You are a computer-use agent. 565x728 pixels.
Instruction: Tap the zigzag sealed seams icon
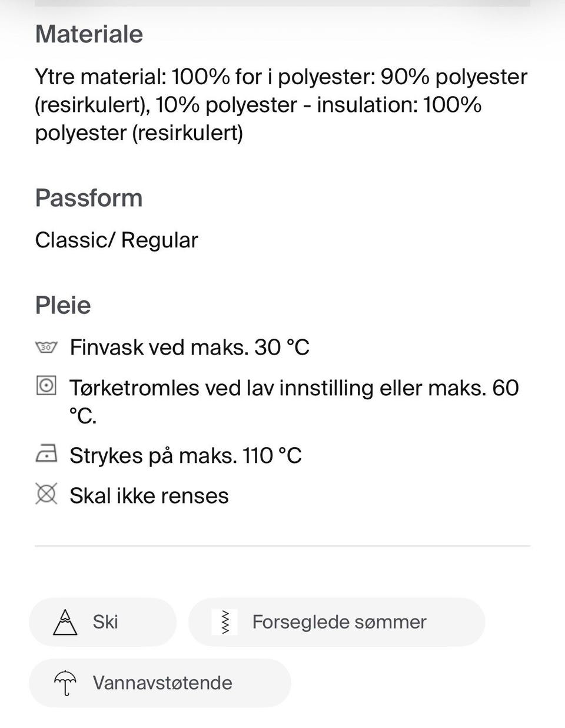tap(224, 622)
